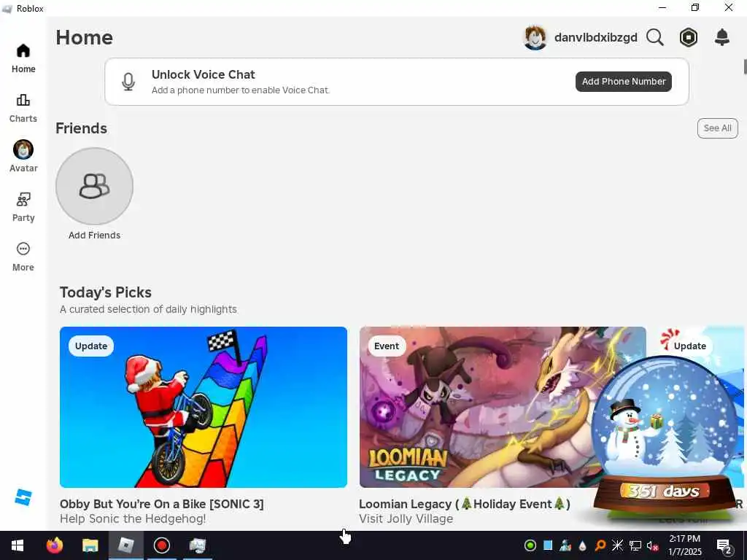Image resolution: width=747 pixels, height=560 pixels.
Task: Open Party in the sidebar
Action: pyautogui.click(x=23, y=208)
